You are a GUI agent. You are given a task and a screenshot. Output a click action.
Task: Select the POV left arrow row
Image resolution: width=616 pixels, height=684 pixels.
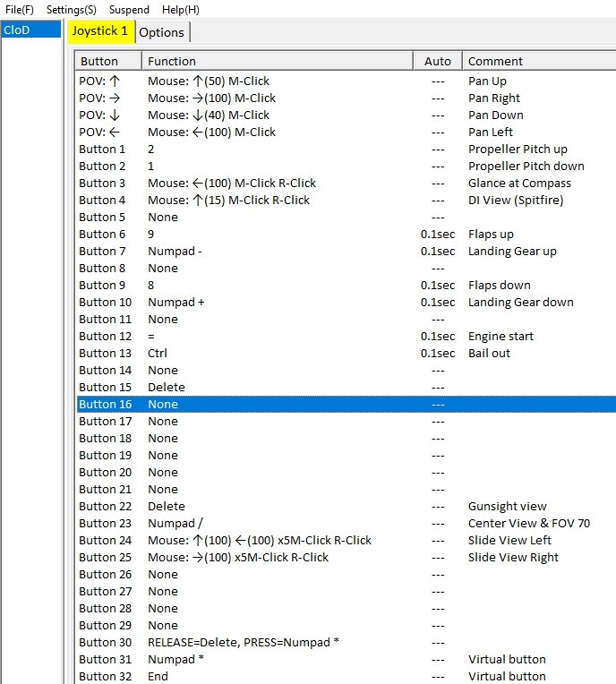click(346, 133)
